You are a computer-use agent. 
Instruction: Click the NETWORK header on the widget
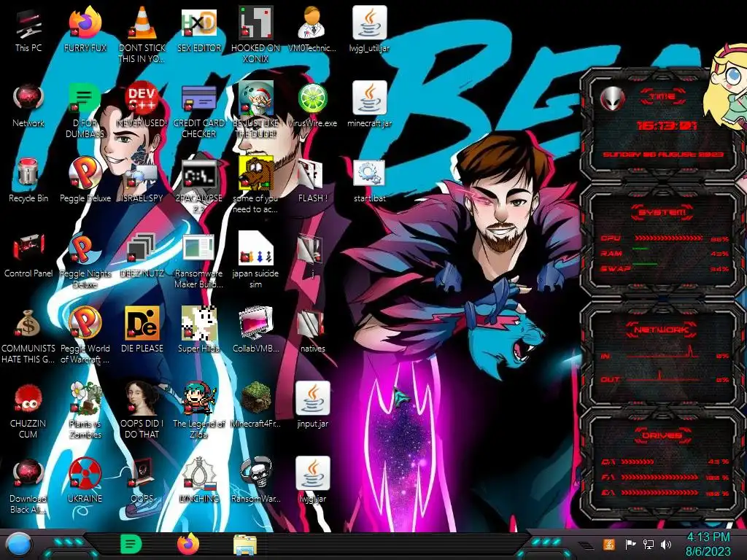pos(662,330)
